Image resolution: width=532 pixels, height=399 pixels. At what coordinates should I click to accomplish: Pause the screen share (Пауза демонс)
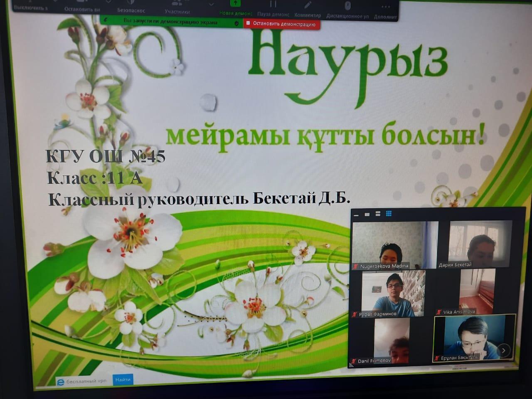point(273,5)
